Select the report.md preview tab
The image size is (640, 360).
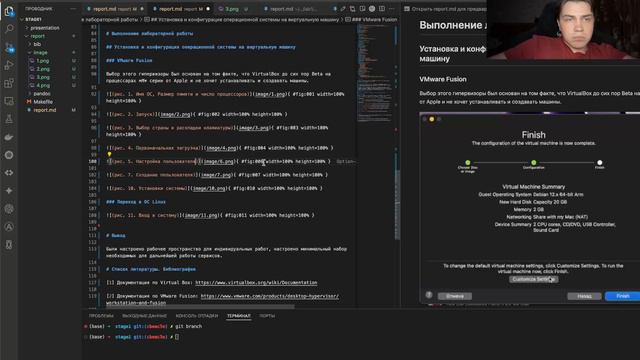[x=444, y=9]
